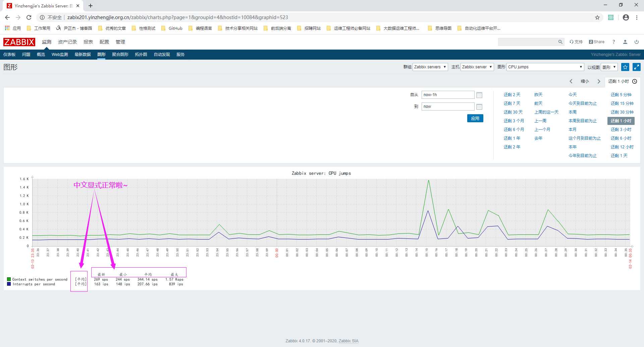
Task: Open a new browser tab
Action: (x=91, y=6)
